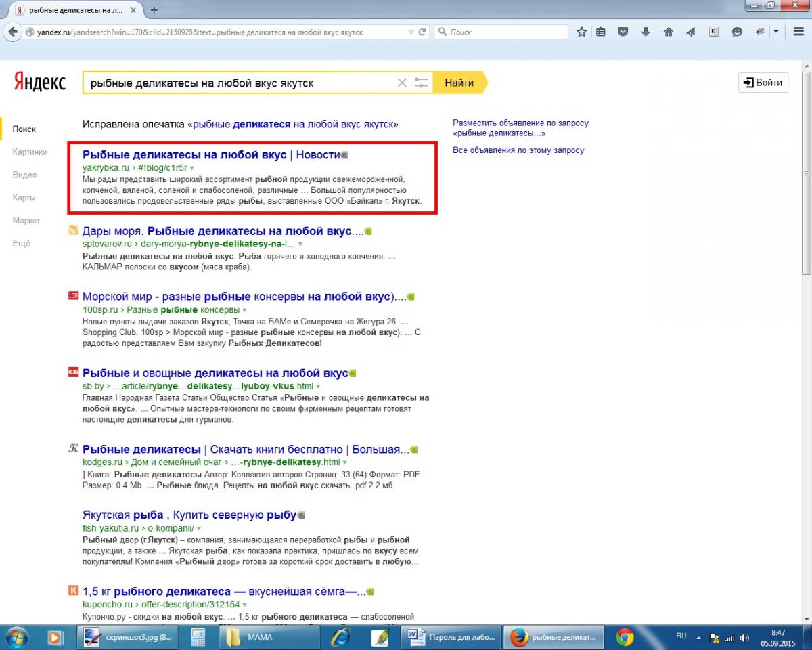Image resolution: width=812 pixels, height=650 pixels.
Task: Click the bug extension icon in toolbar
Action: [761, 32]
